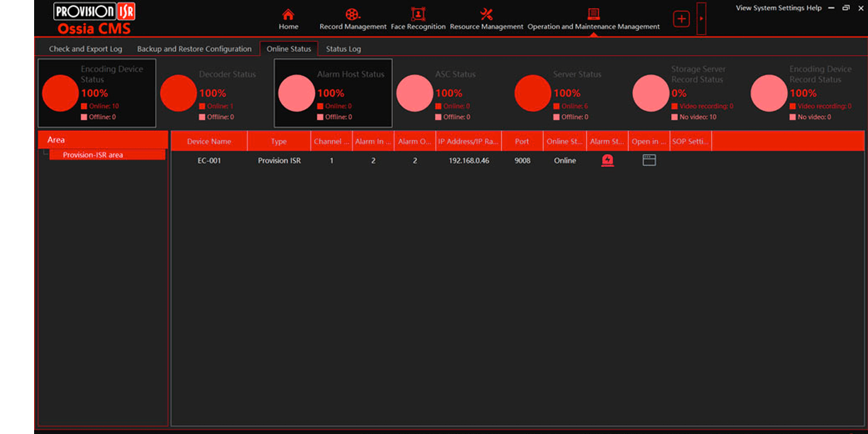Click the Area panel header
Screen dimensions: 868x434
[103, 139]
